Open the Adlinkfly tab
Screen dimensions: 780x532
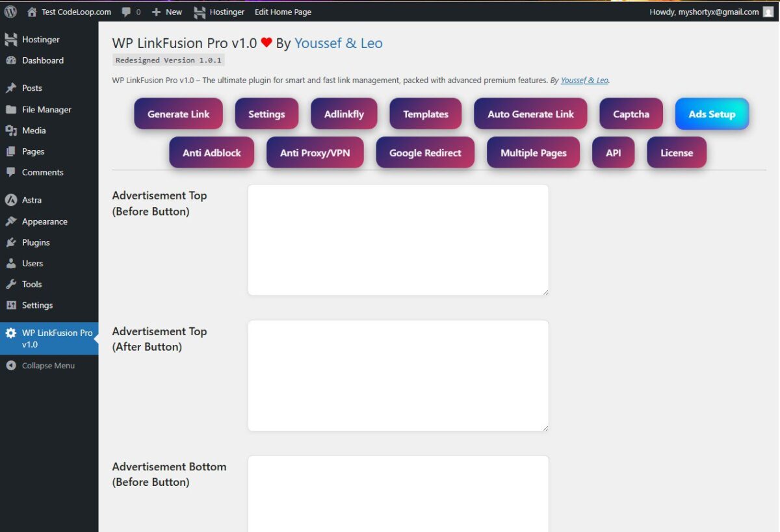pos(344,114)
